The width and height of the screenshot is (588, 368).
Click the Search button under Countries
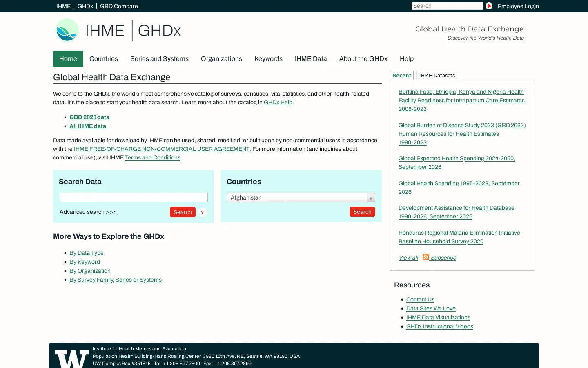pyautogui.click(x=362, y=212)
